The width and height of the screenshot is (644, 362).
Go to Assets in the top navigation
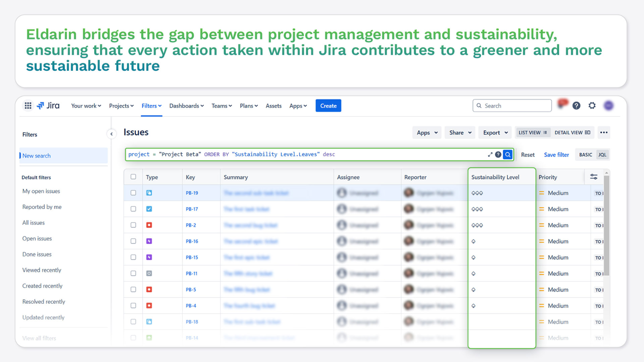pyautogui.click(x=273, y=106)
